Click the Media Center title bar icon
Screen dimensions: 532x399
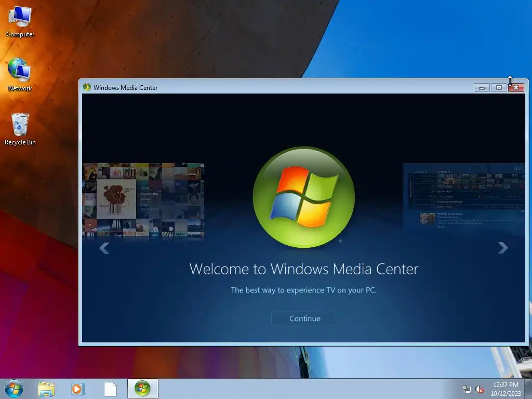pyautogui.click(x=87, y=87)
